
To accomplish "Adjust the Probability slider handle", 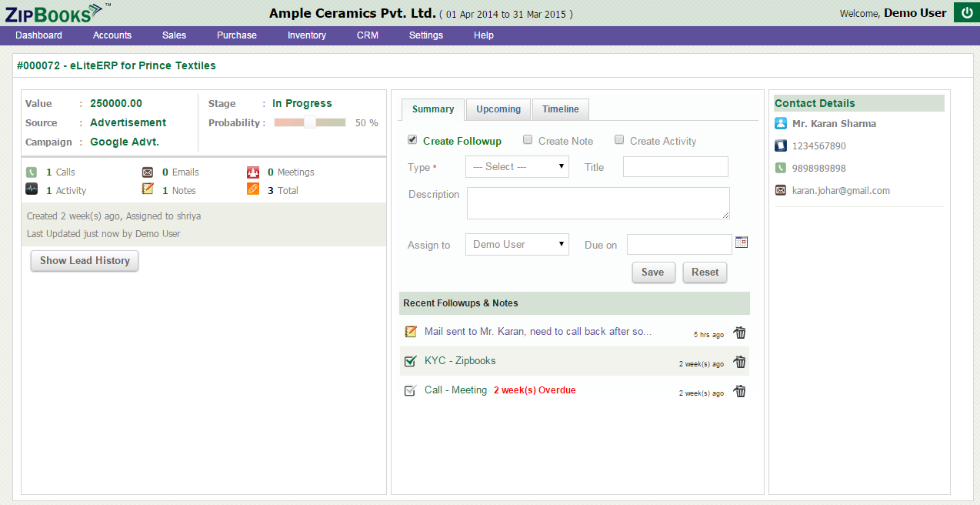I will (x=310, y=122).
